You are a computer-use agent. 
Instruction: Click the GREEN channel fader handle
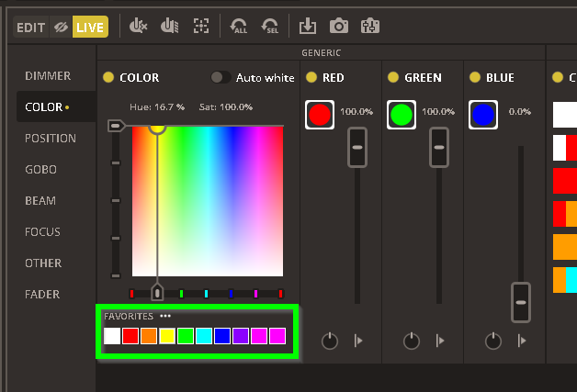(x=439, y=148)
